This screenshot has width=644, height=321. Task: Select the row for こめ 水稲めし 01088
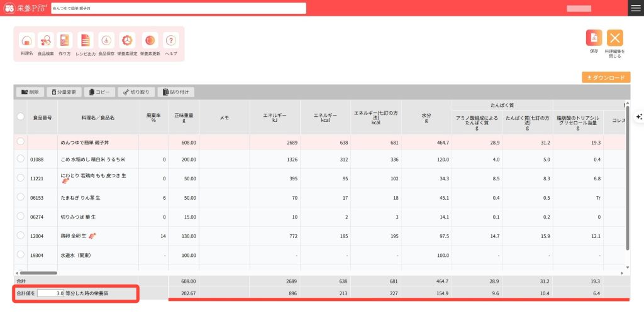click(21, 159)
